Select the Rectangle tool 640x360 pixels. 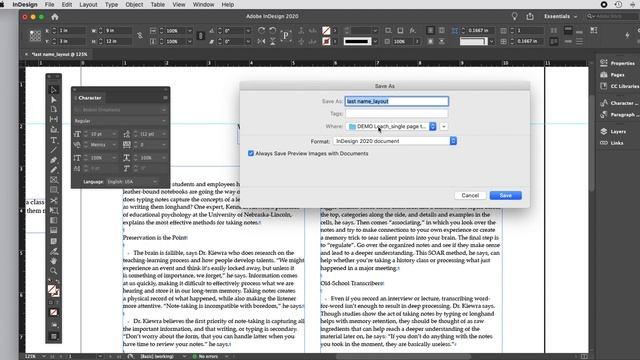pyautogui.click(x=53, y=190)
